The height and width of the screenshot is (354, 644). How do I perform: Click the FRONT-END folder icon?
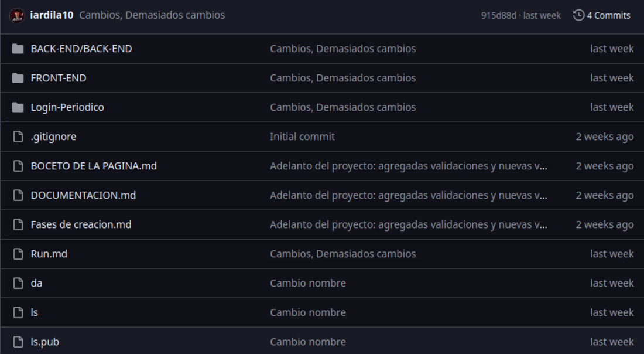18,78
